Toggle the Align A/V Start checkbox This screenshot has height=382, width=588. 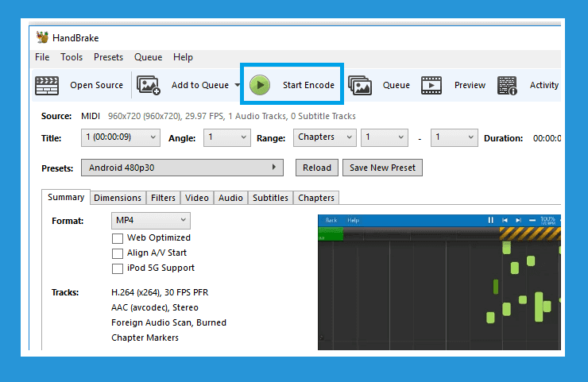point(118,253)
